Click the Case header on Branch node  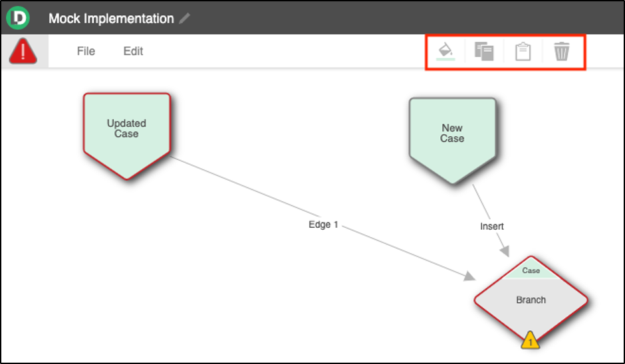click(531, 270)
